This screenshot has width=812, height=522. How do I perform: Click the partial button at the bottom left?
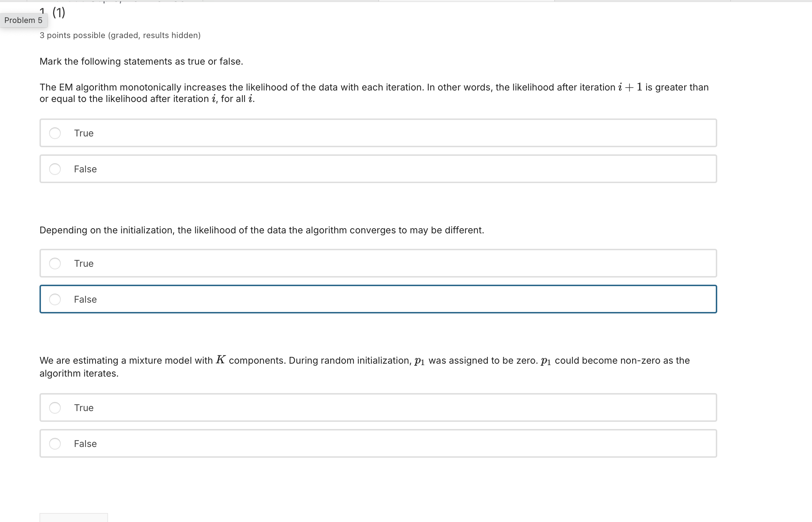click(74, 519)
